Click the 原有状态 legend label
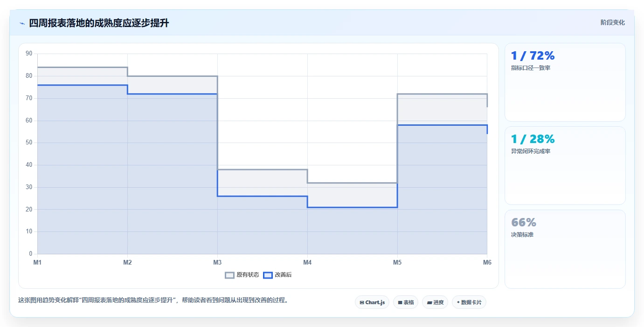The width and height of the screenshot is (644, 327). (248, 275)
